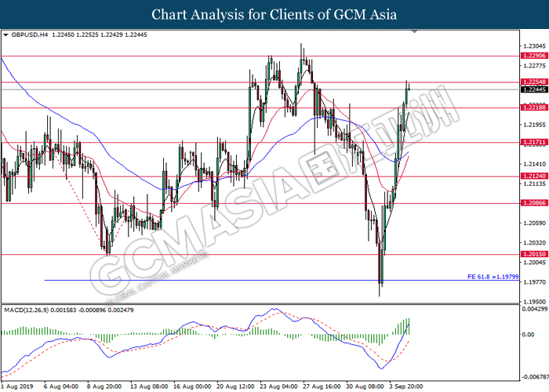
Task: Click the current price 1.22445 label
Action: (534, 90)
